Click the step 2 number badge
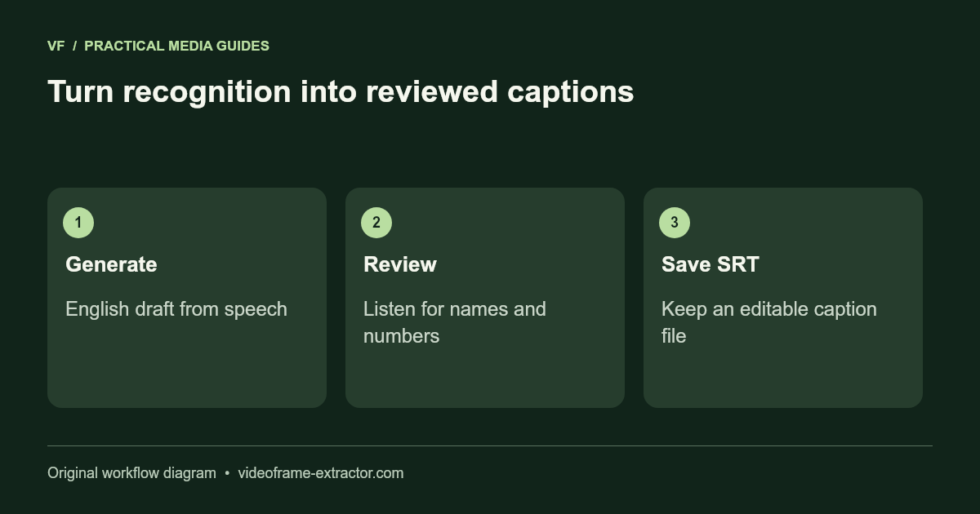Viewport: 980px width, 514px height. (x=376, y=223)
